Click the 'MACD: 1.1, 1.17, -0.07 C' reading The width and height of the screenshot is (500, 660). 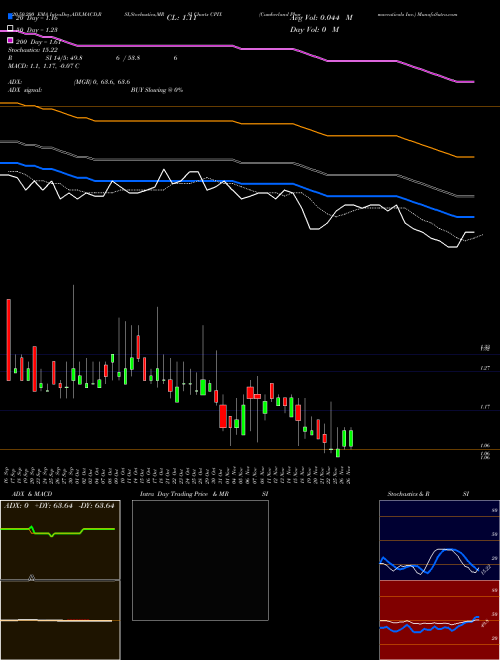pos(44,66)
